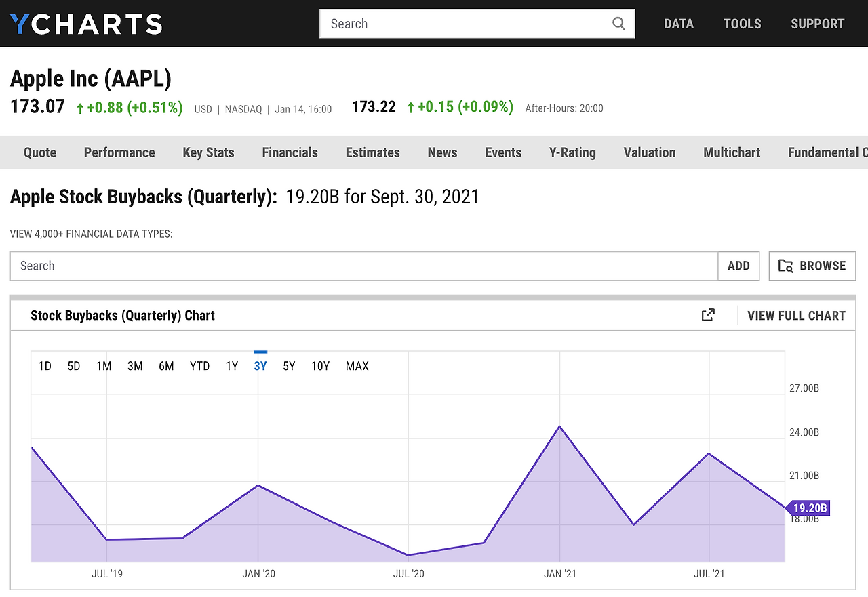The height and width of the screenshot is (597, 868).
Task: Open the Multichart tab
Action: pos(732,152)
